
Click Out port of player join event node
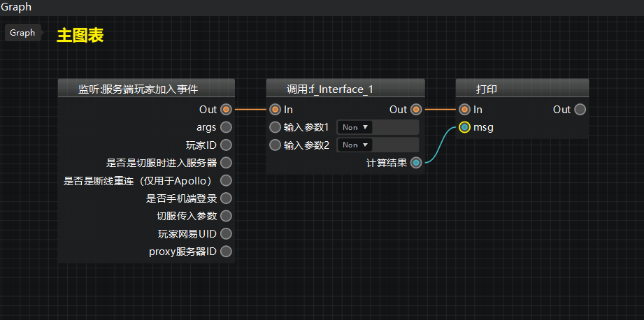[x=226, y=110]
